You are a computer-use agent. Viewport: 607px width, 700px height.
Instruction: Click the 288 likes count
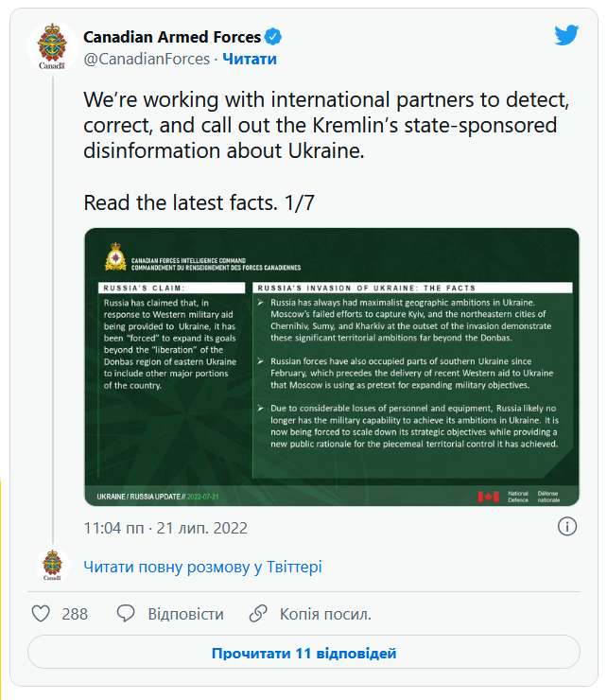75,614
